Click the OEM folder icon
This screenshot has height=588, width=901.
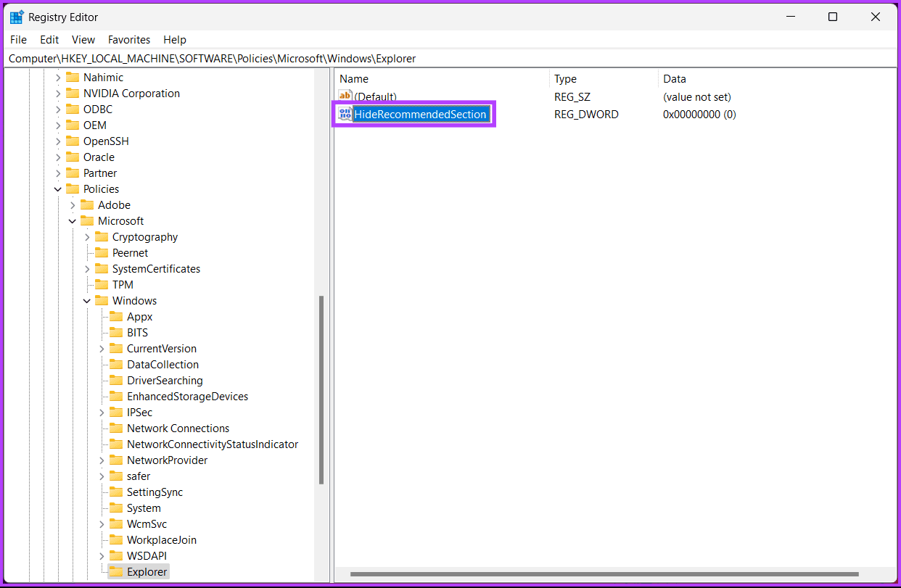72,125
